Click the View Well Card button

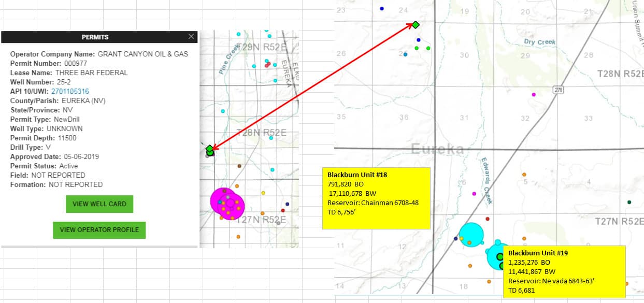99,204
